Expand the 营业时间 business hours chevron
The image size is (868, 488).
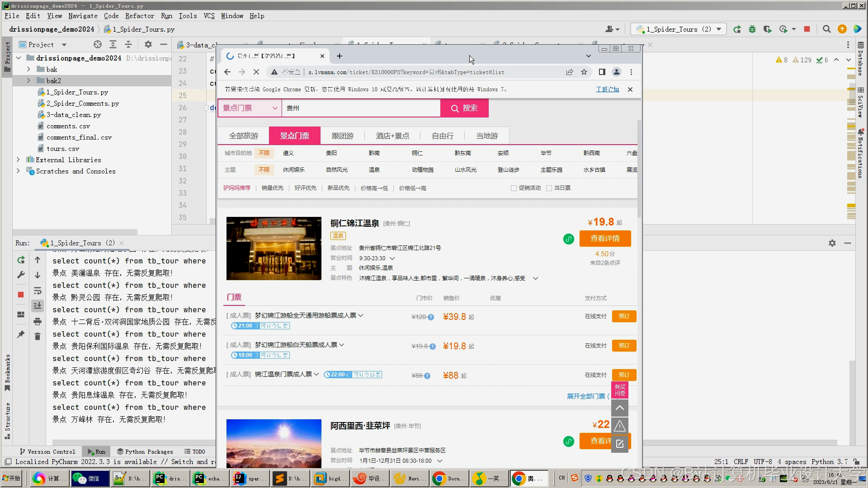[x=392, y=258]
